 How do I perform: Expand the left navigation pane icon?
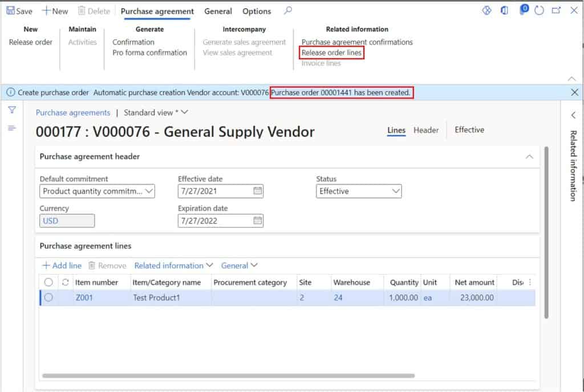(x=11, y=128)
